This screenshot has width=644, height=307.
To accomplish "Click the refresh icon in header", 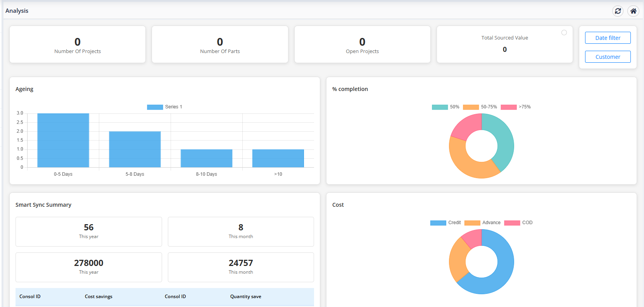I will pyautogui.click(x=618, y=11).
